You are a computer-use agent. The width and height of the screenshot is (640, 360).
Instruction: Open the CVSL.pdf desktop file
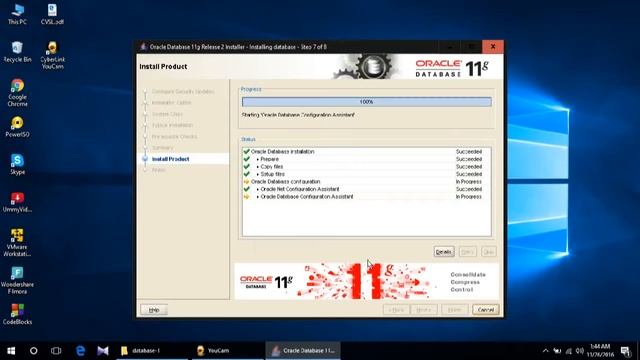[52, 14]
